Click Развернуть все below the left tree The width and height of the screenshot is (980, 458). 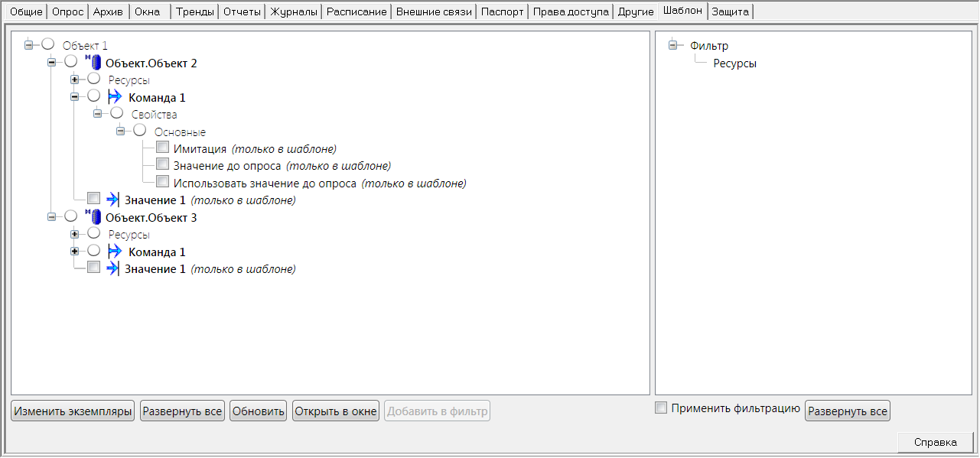click(182, 411)
